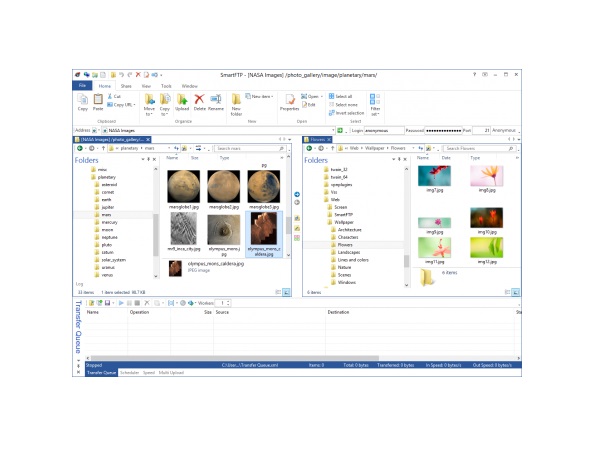Click Select all in ribbon

click(341, 96)
